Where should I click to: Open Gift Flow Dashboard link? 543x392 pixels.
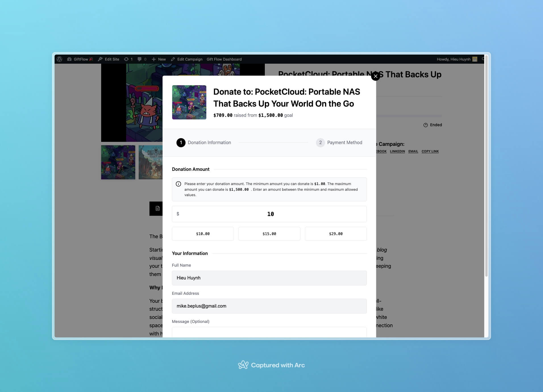(224, 59)
